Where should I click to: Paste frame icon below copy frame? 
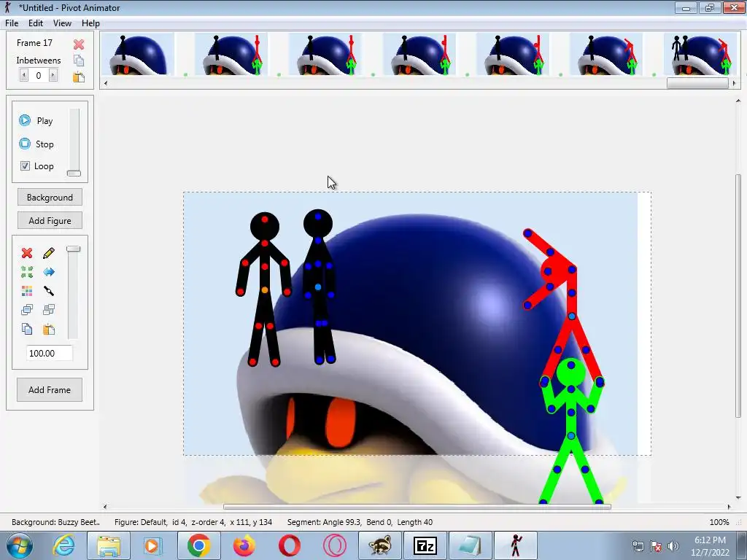pyautogui.click(x=79, y=77)
